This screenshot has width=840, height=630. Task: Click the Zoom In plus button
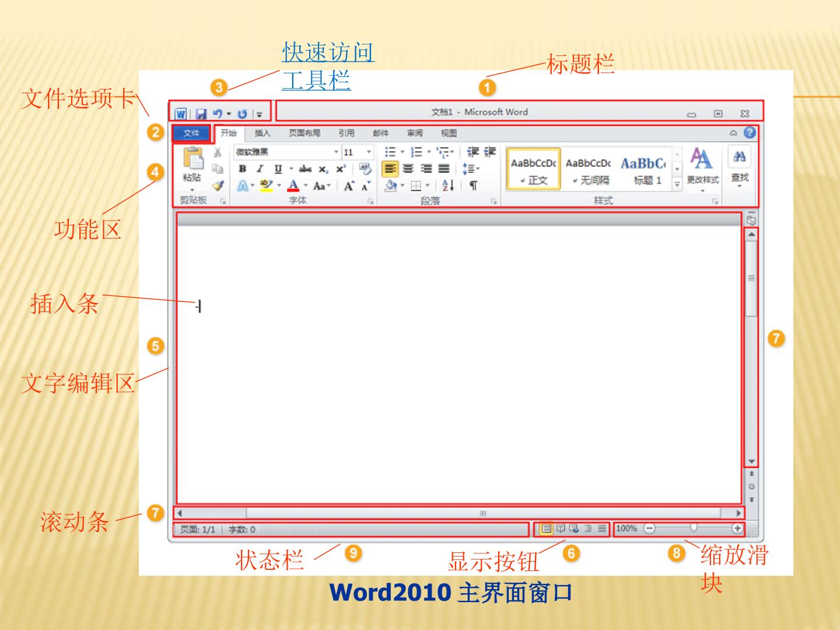737,528
